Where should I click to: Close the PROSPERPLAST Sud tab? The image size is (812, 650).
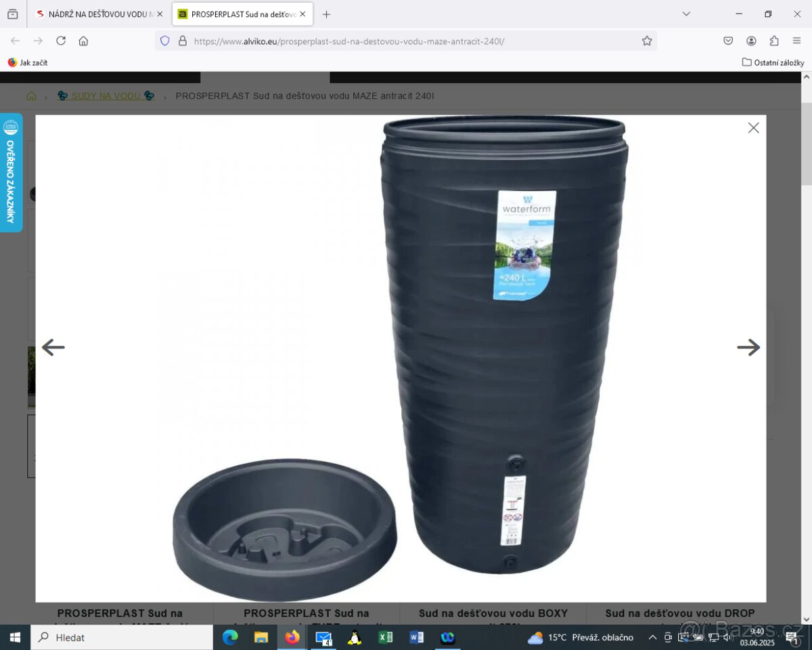302,14
